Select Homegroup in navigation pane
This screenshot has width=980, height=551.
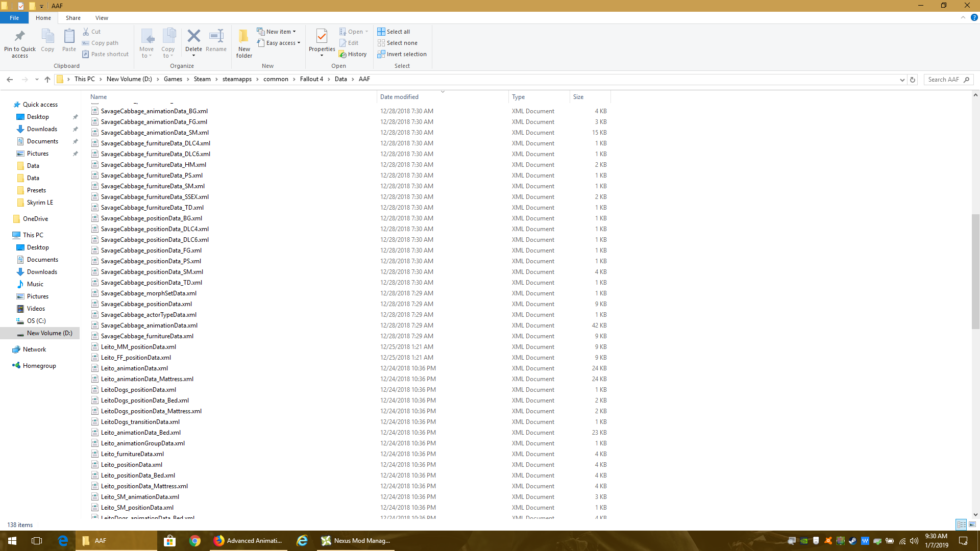[39, 366]
